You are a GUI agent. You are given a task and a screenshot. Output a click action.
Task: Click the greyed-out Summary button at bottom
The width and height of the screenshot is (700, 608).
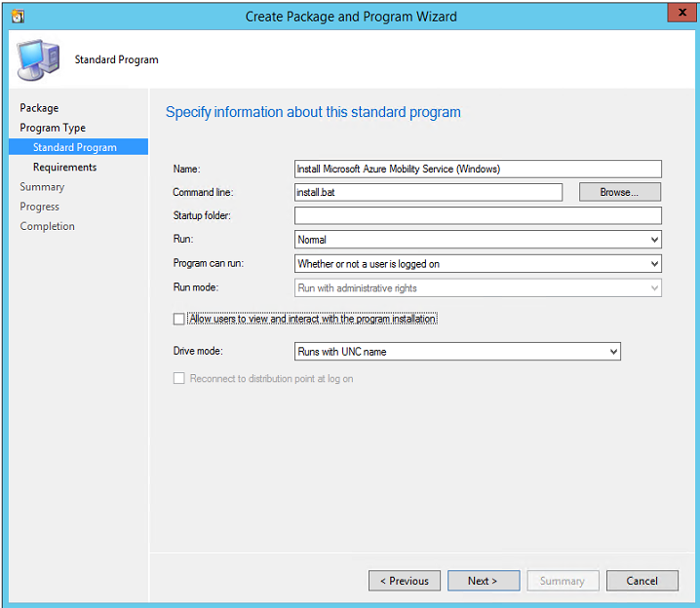[563, 581]
